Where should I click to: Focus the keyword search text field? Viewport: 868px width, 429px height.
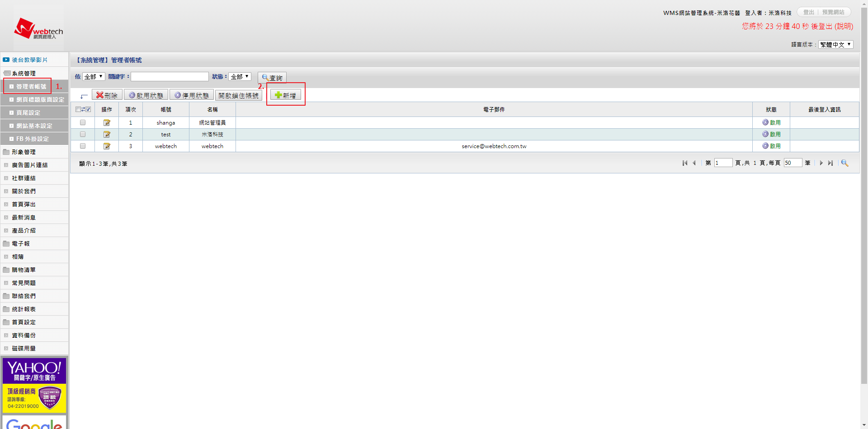point(170,77)
